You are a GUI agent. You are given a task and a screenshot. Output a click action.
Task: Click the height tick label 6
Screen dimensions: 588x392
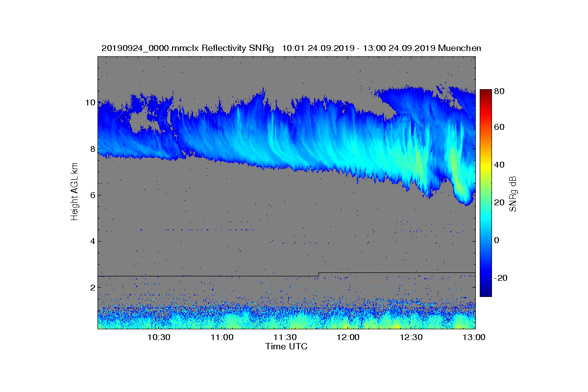92,195
